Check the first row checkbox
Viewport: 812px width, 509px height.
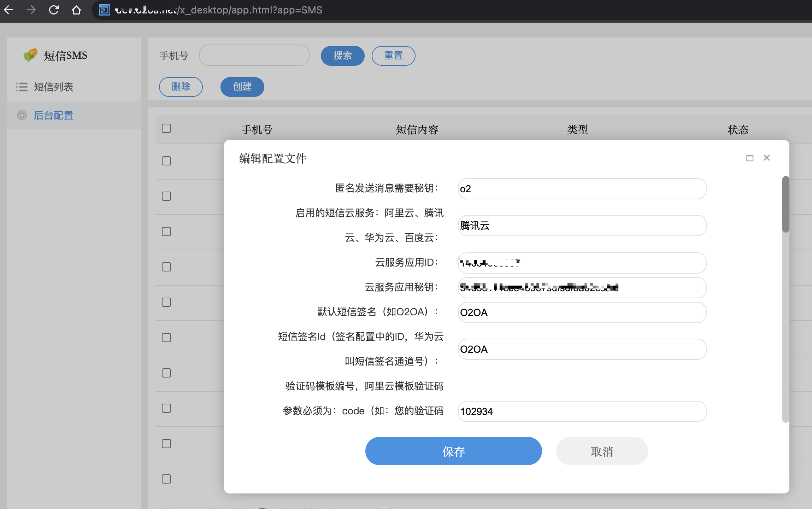click(x=166, y=161)
